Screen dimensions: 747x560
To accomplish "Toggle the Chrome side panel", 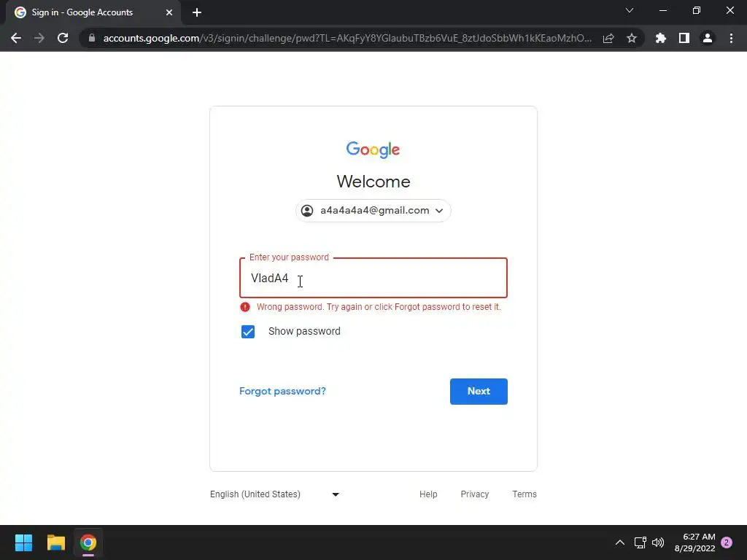I will point(684,38).
